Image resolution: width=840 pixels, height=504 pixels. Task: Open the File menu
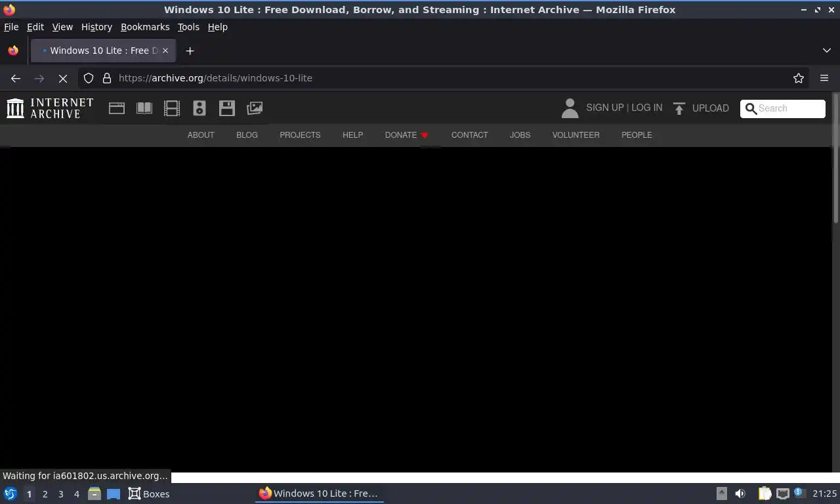pyautogui.click(x=11, y=27)
